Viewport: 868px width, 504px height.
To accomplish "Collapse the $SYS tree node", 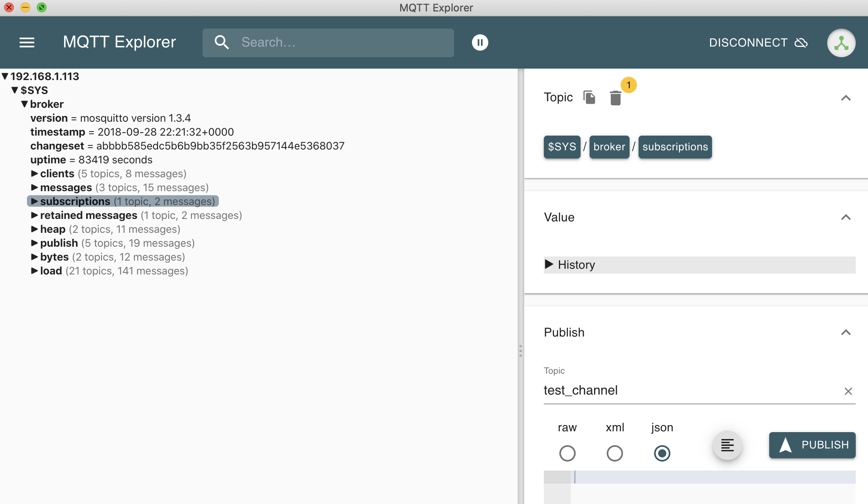I will point(15,90).
